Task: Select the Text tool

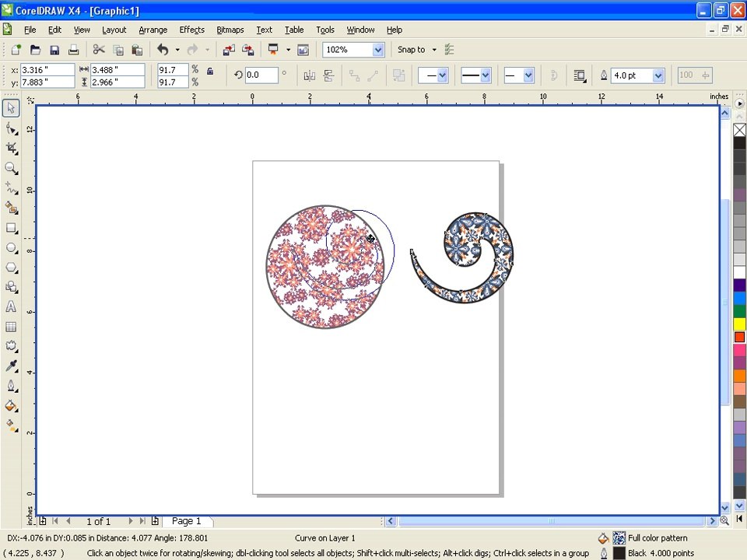Action: pos(11,306)
